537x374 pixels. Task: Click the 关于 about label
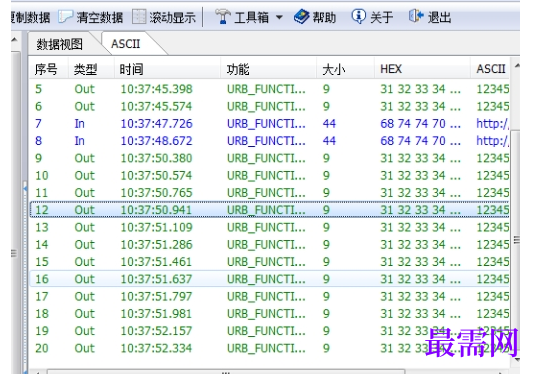coord(382,17)
